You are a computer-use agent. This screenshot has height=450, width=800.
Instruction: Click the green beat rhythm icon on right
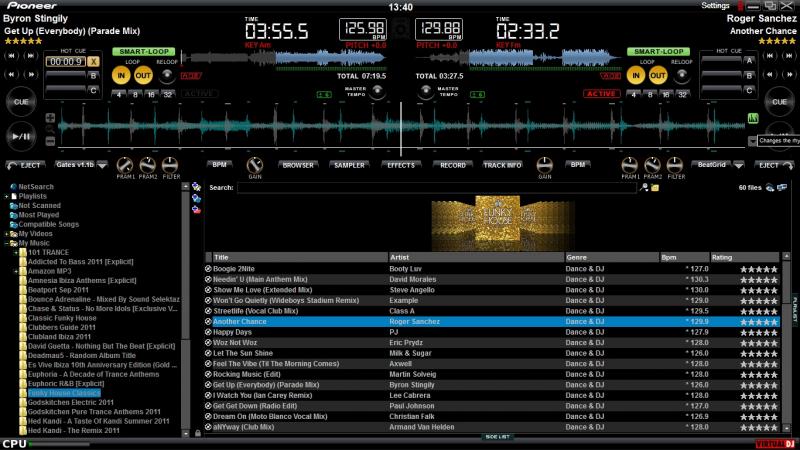752,117
